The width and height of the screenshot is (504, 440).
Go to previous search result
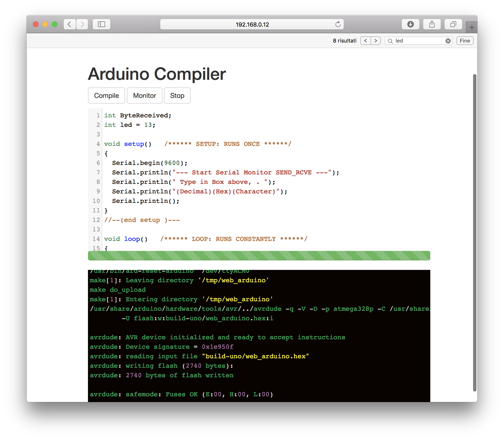[365, 41]
